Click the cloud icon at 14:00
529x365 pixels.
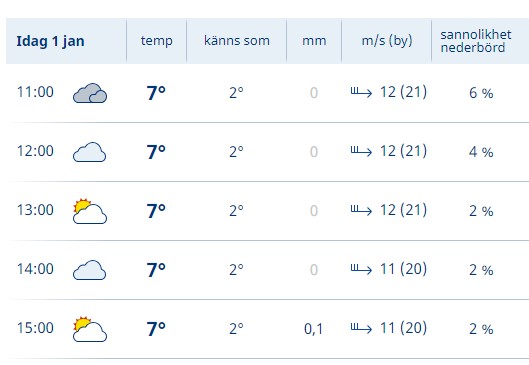pos(89,270)
